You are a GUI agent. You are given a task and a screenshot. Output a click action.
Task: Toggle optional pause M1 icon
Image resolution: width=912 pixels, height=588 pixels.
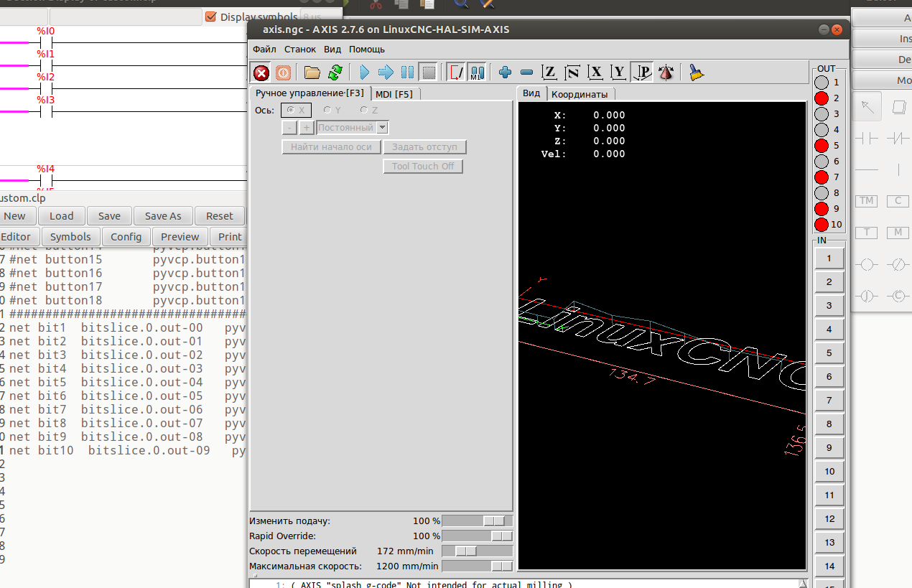(478, 73)
